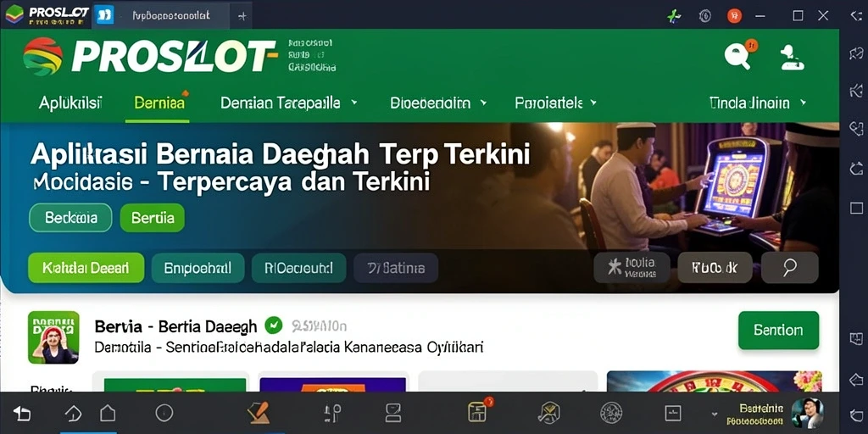Open a new tab with plus button

[242, 16]
